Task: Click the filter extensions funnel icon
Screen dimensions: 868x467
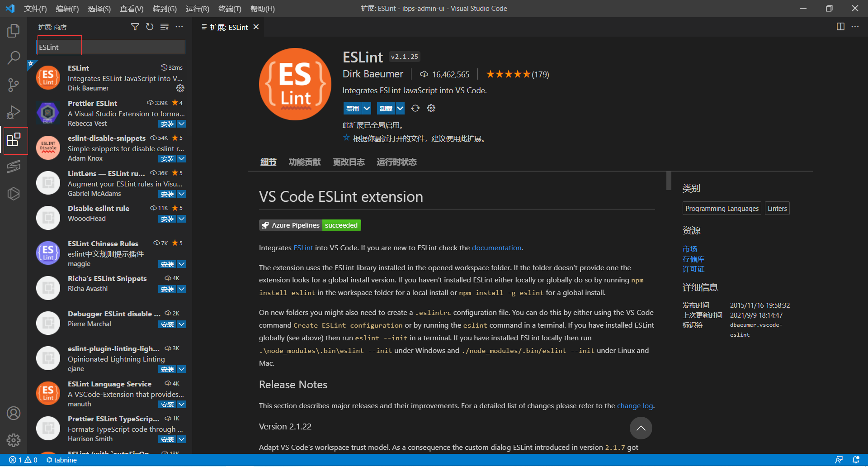Action: pyautogui.click(x=135, y=27)
